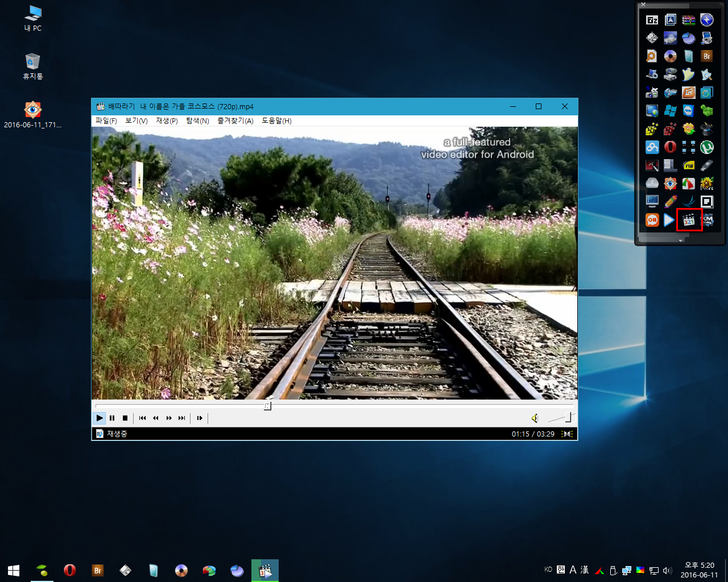Click the KO language indicator in tray
The height and width of the screenshot is (582, 728).
[x=548, y=569]
